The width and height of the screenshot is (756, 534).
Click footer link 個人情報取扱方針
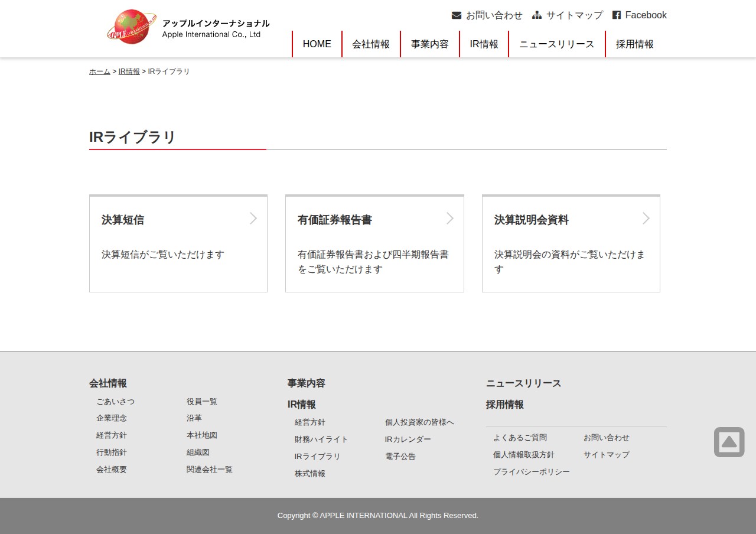click(x=524, y=455)
